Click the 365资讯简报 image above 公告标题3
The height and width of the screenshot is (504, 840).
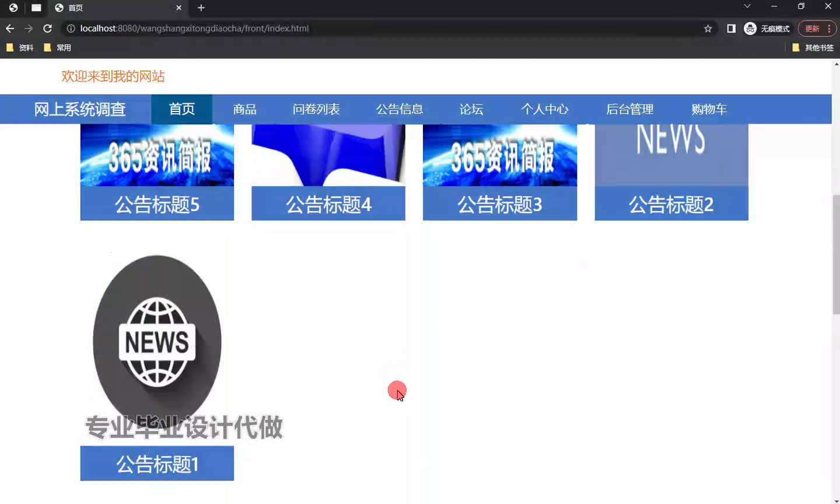pyautogui.click(x=500, y=155)
